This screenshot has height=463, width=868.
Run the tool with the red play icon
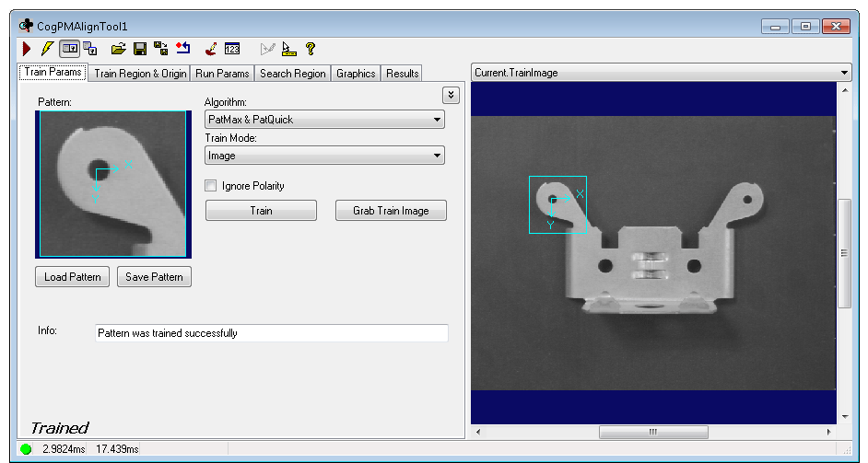tap(26, 49)
